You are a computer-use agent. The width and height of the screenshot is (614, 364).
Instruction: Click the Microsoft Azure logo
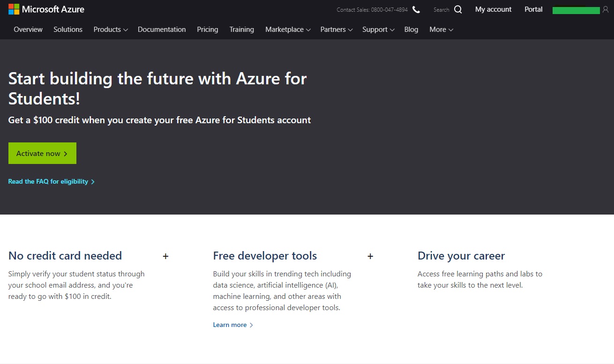click(46, 9)
